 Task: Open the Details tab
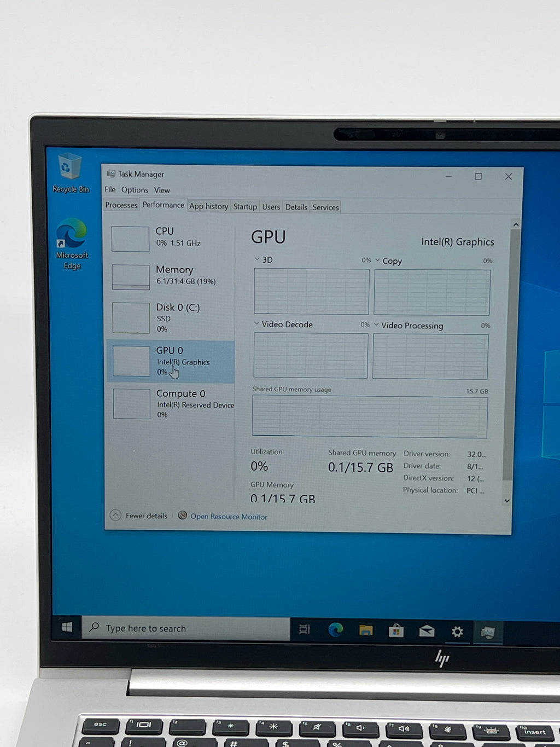[x=296, y=207]
